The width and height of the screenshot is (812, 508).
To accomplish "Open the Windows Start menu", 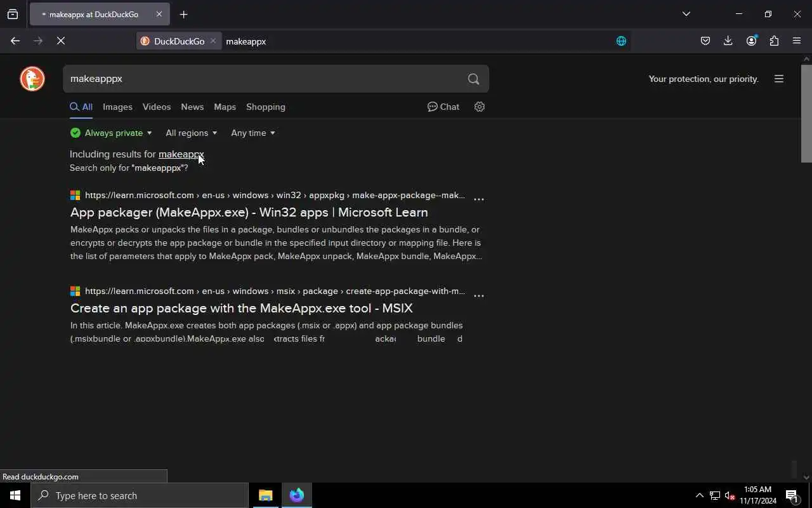I will pyautogui.click(x=15, y=495).
